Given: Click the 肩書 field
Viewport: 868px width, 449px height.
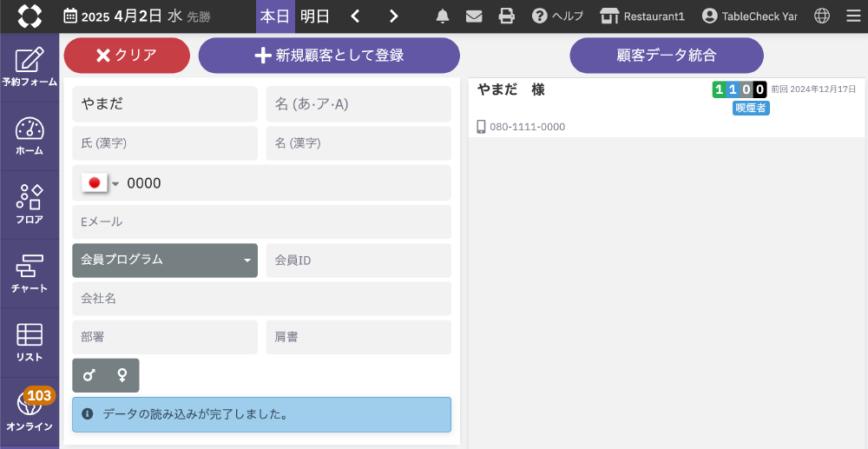Looking at the screenshot, I should pos(358,337).
